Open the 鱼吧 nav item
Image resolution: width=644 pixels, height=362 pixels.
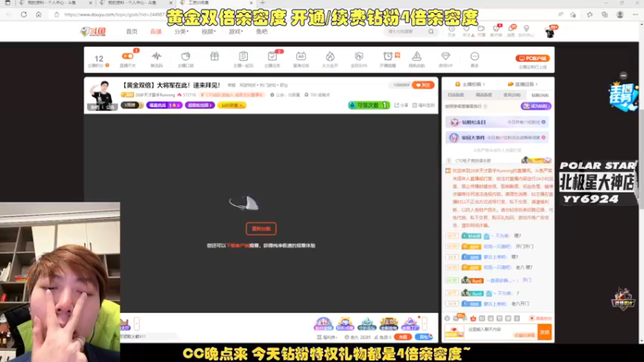(262, 31)
